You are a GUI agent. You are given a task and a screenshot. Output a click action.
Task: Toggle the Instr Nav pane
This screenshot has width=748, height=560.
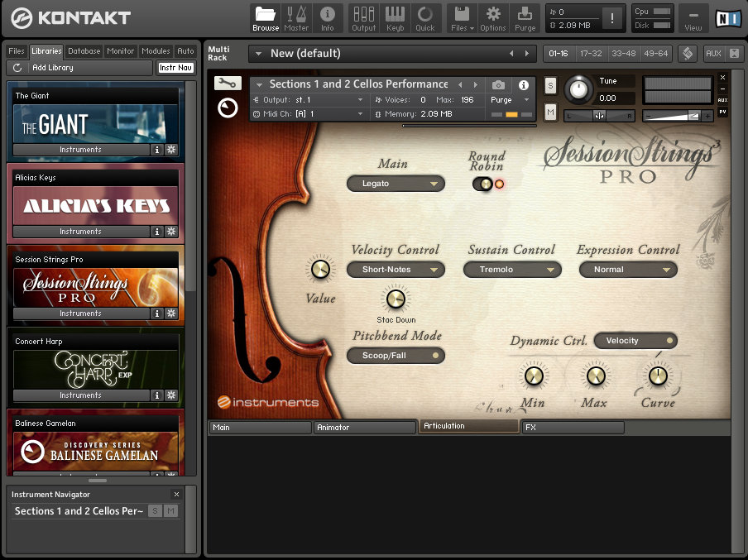pyautogui.click(x=175, y=68)
